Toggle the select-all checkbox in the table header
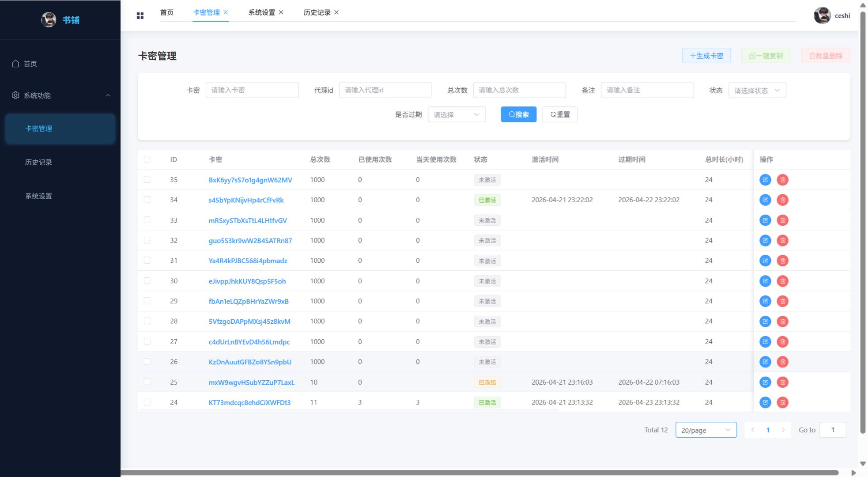 (147, 159)
